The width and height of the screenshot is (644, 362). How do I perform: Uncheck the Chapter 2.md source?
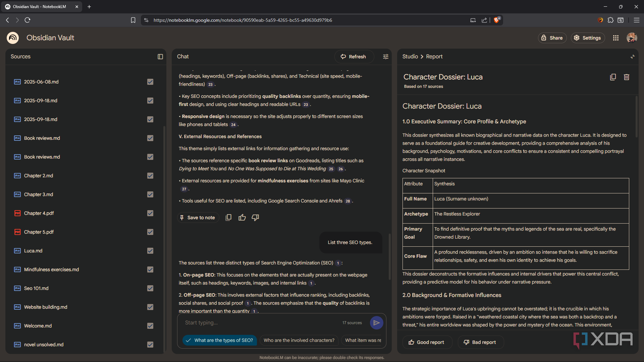click(150, 176)
